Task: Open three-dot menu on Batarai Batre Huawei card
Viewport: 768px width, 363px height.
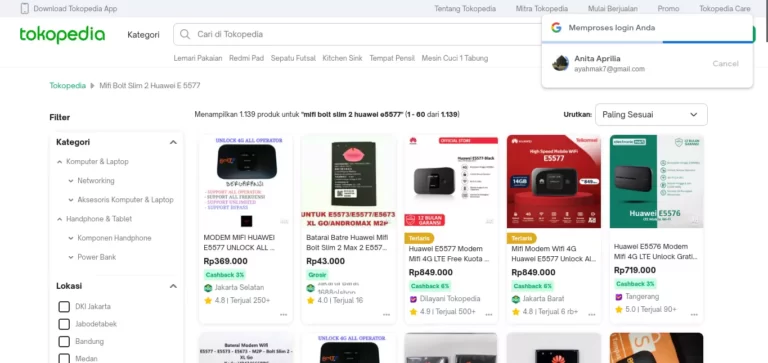Action: coord(386,315)
